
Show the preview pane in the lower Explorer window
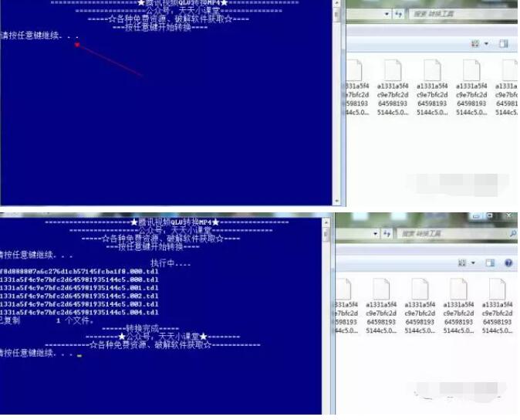pyautogui.click(x=490, y=263)
